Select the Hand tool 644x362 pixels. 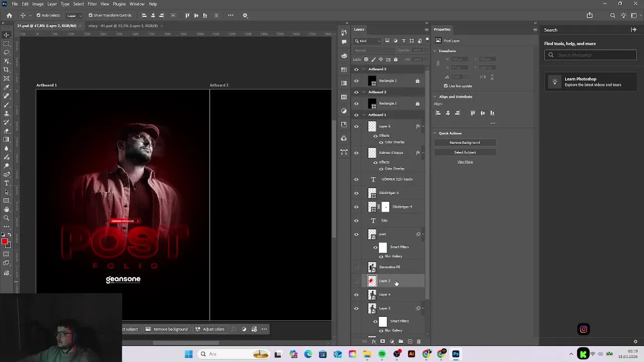[7, 209]
